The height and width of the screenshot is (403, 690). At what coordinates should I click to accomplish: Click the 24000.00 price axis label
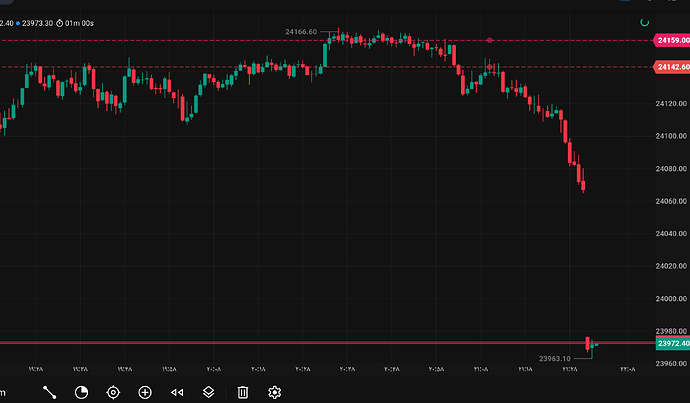[671, 298]
